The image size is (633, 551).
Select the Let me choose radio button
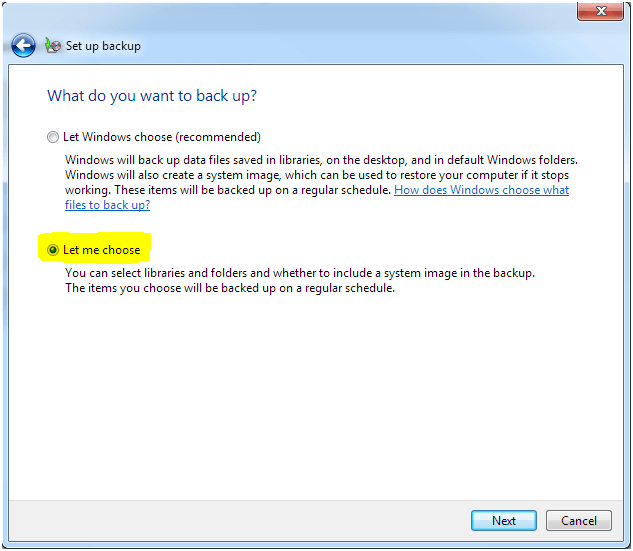[52, 250]
